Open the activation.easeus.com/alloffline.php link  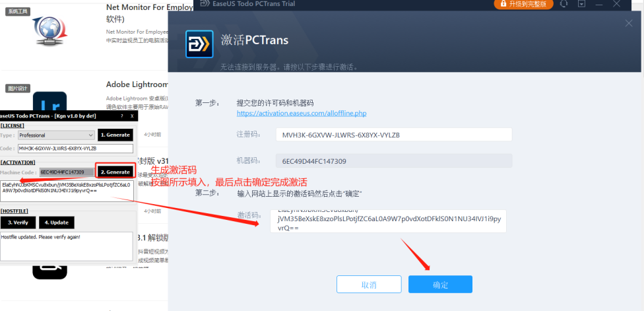pyautogui.click(x=302, y=113)
